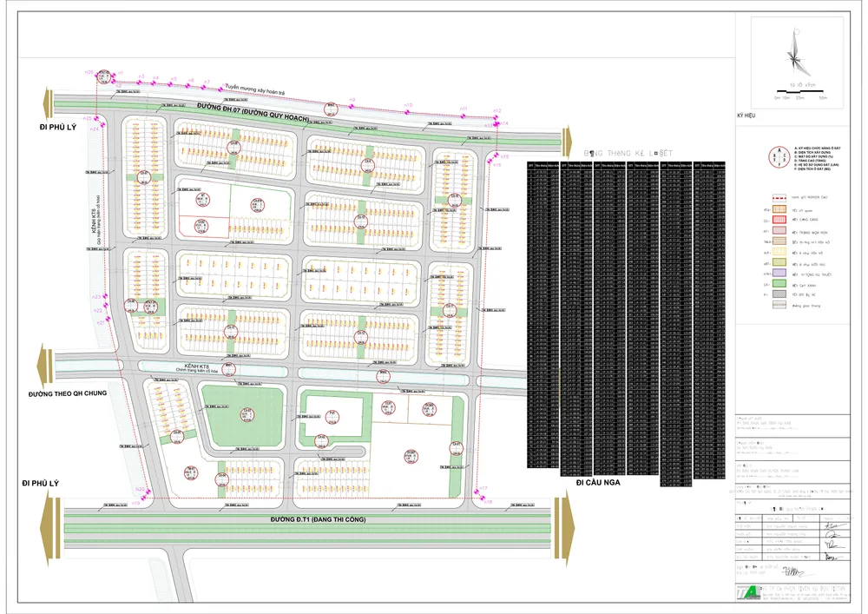Image resolution: width=868 pixels, height=614 pixels.
Task: Click the circled marker on ĐƯỜNG ĐH.07 road
Action: coord(331,108)
